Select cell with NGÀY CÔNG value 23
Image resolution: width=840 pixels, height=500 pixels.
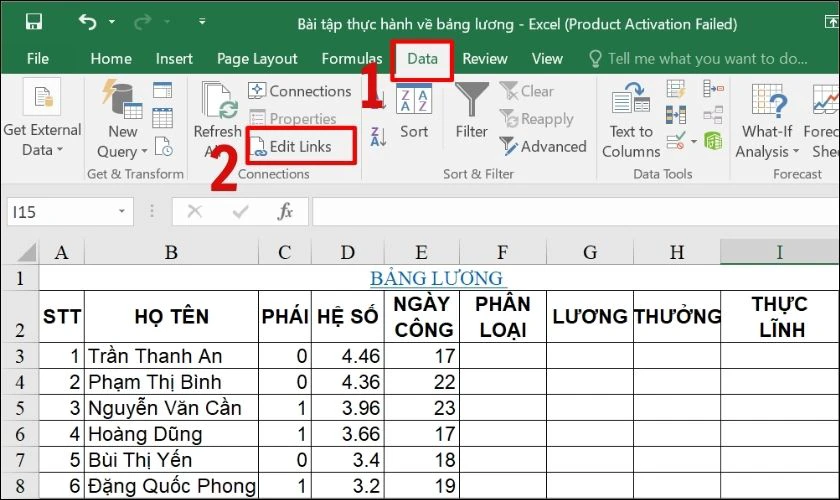(422, 408)
